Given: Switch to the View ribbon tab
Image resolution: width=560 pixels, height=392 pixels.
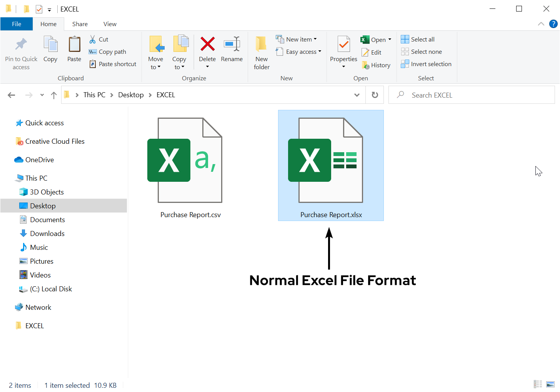Looking at the screenshot, I should (110, 24).
